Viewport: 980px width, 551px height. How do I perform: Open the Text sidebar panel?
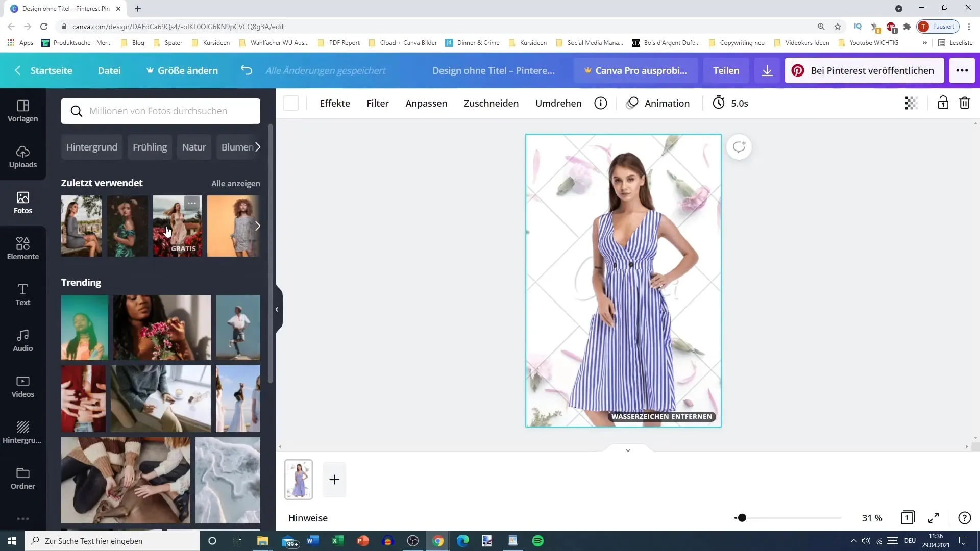[x=23, y=295]
